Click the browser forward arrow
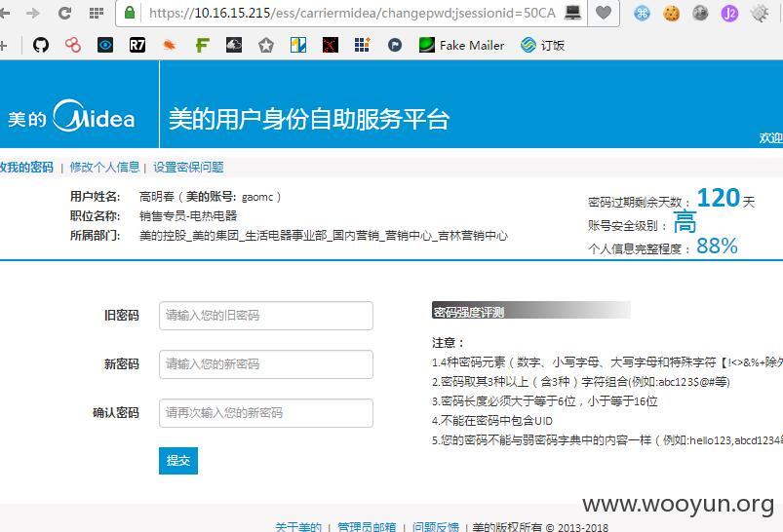 pos(33,13)
